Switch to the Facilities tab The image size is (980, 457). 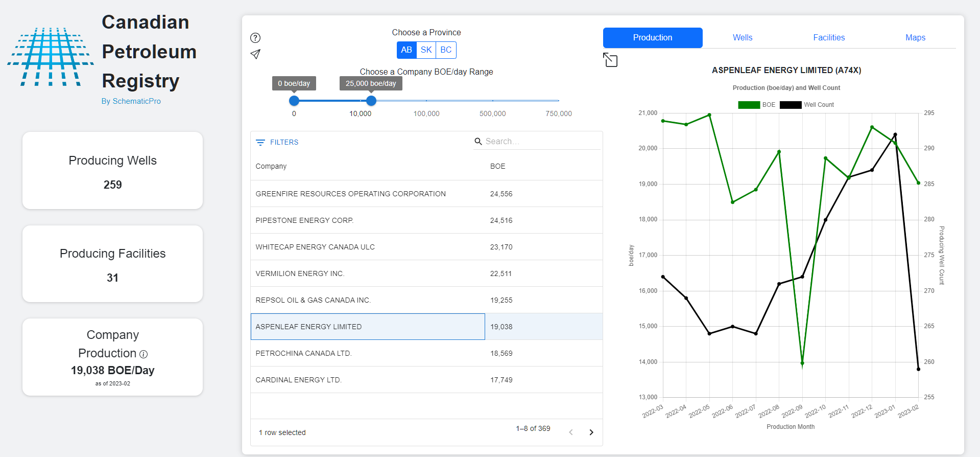tap(829, 38)
